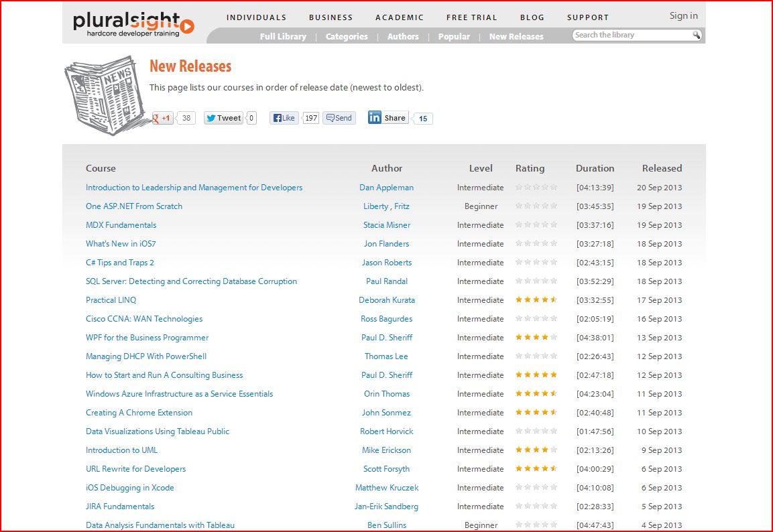The height and width of the screenshot is (532, 773).
Task: Open Introduction to UML course
Action: tap(122, 450)
